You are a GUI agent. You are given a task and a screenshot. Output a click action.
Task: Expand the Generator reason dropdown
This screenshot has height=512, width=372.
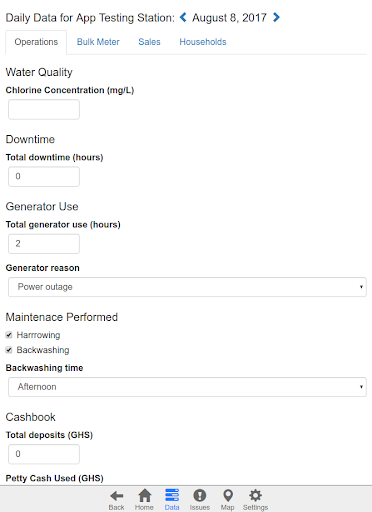187,287
